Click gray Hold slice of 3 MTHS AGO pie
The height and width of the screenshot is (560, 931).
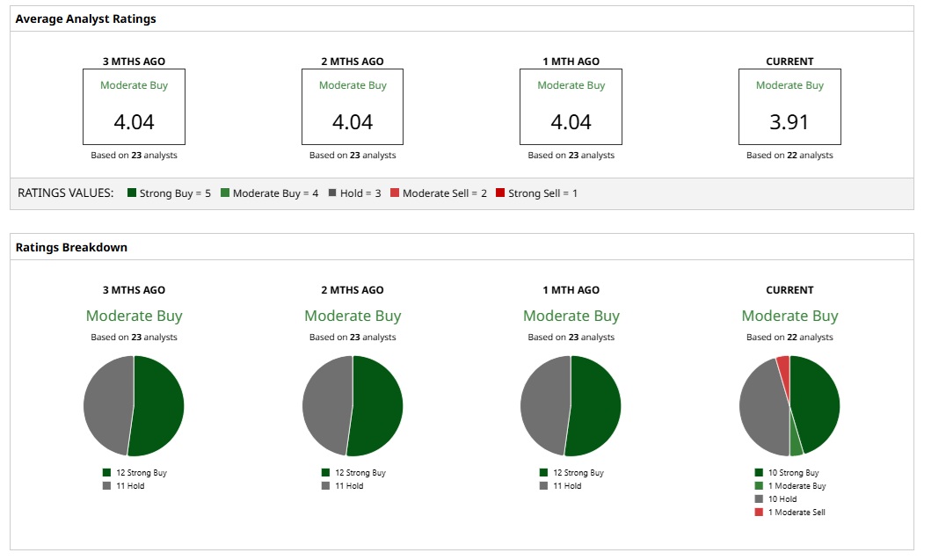pyautogui.click(x=107, y=405)
